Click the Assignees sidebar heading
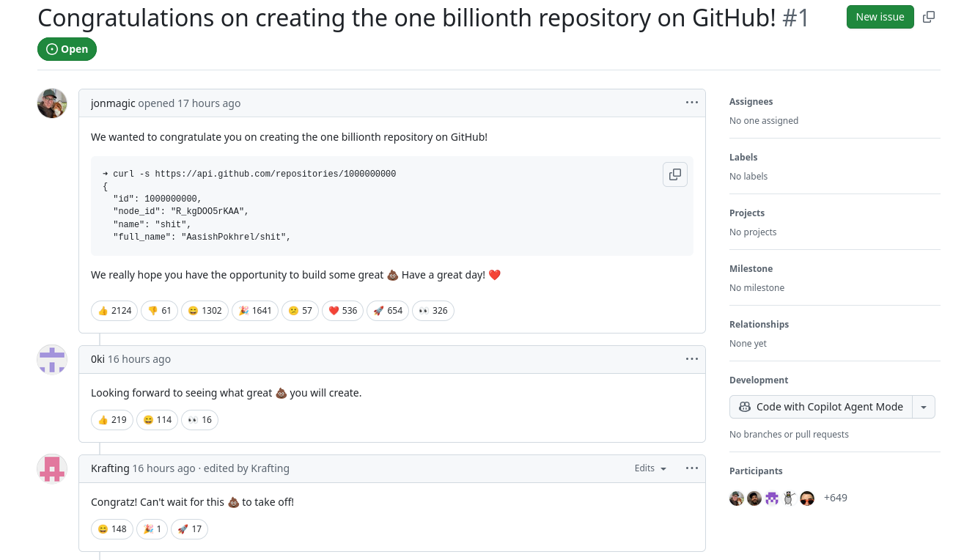Image resolution: width=964 pixels, height=560 pixels. (751, 102)
